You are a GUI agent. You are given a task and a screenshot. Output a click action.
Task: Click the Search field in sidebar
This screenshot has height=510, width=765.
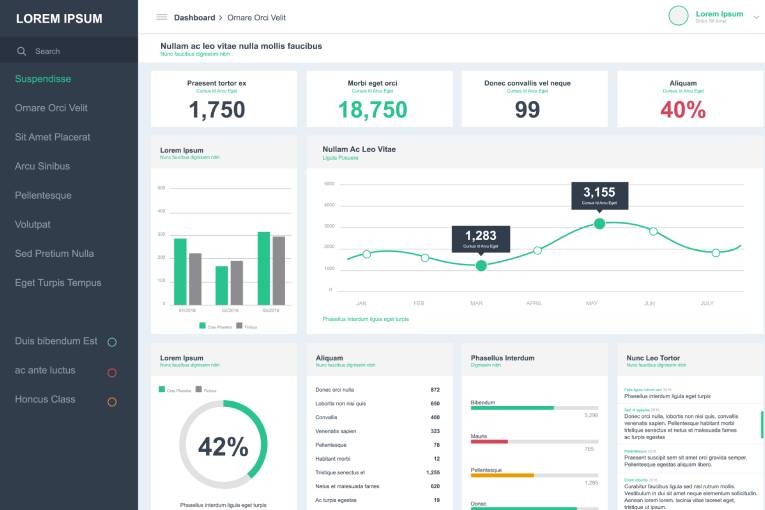(x=69, y=51)
